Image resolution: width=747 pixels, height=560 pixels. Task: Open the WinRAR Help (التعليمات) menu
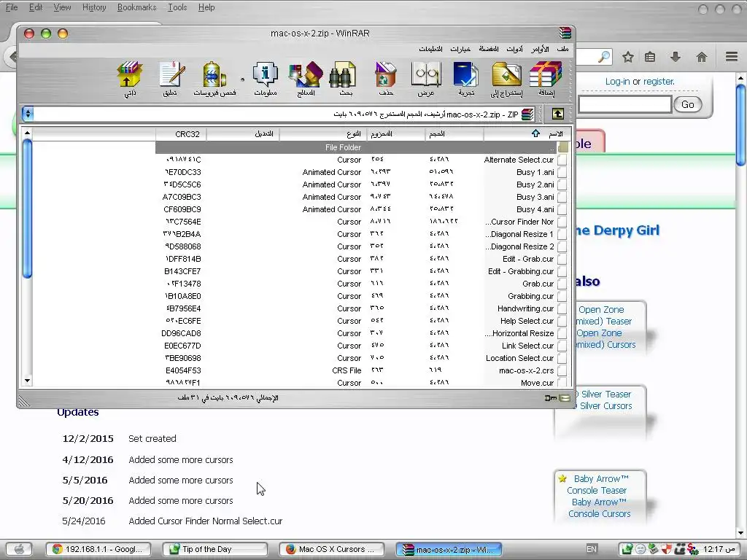point(430,49)
